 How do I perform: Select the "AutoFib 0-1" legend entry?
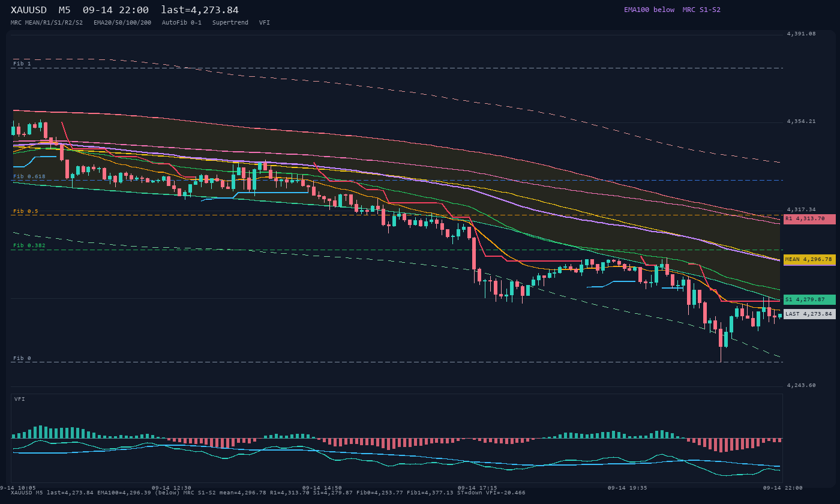182,23
